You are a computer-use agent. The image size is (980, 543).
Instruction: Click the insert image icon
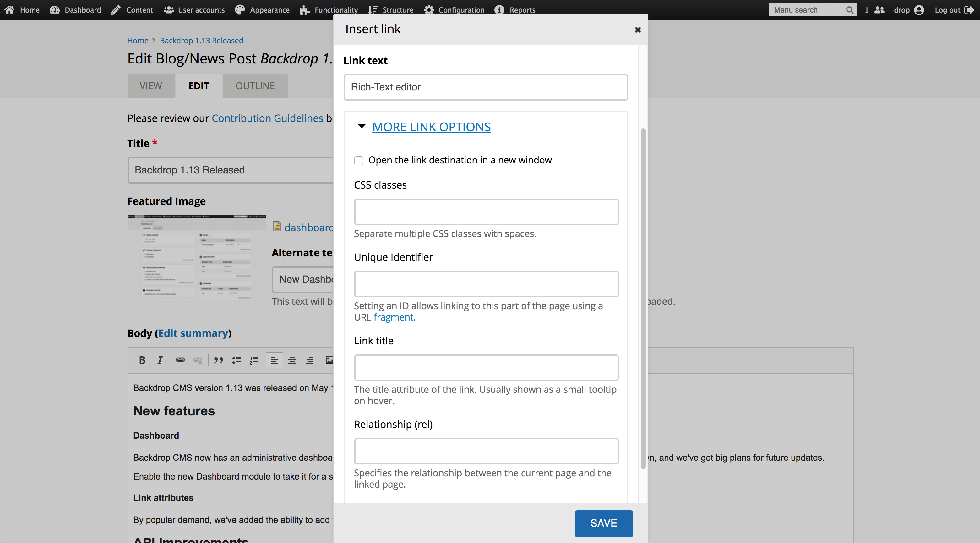(x=329, y=360)
